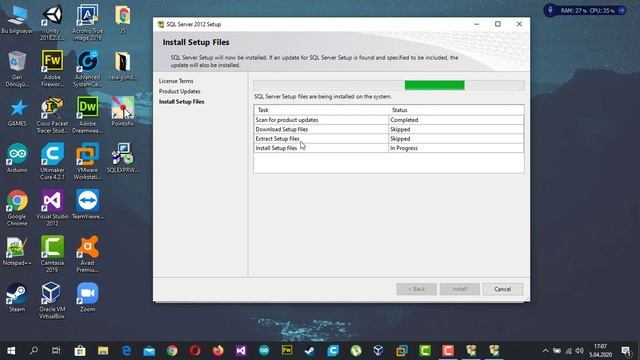This screenshot has width=640, height=360.
Task: Launch Google Chrome desktop shortcut
Action: (17, 208)
